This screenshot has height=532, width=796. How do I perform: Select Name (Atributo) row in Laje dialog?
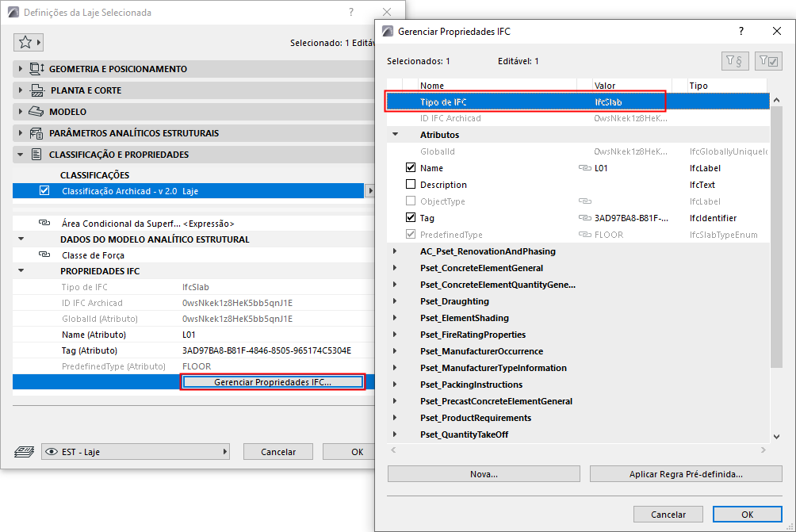coord(193,335)
